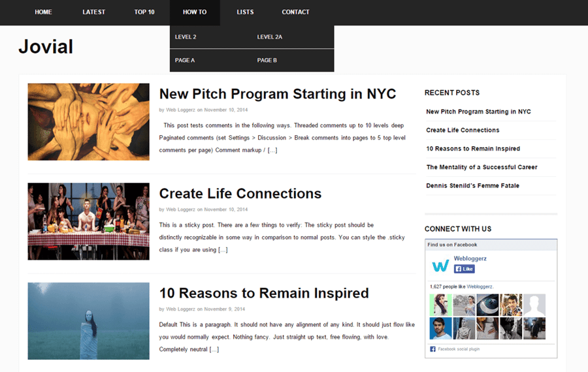Click the Webloggerz W logo icon
This screenshot has height=372, width=588.
click(440, 265)
